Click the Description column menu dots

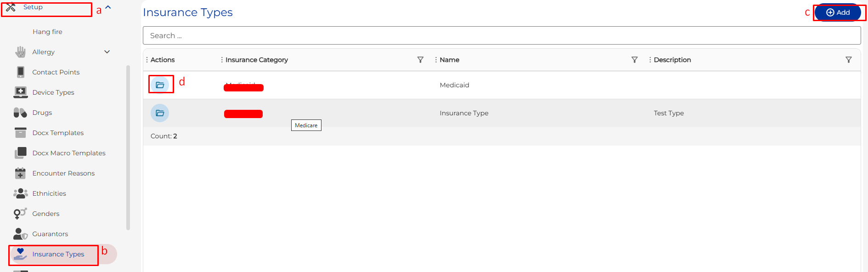pos(650,60)
